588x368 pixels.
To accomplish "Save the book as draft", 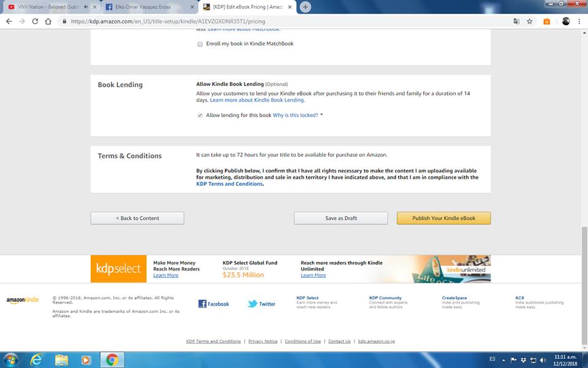I will [341, 218].
